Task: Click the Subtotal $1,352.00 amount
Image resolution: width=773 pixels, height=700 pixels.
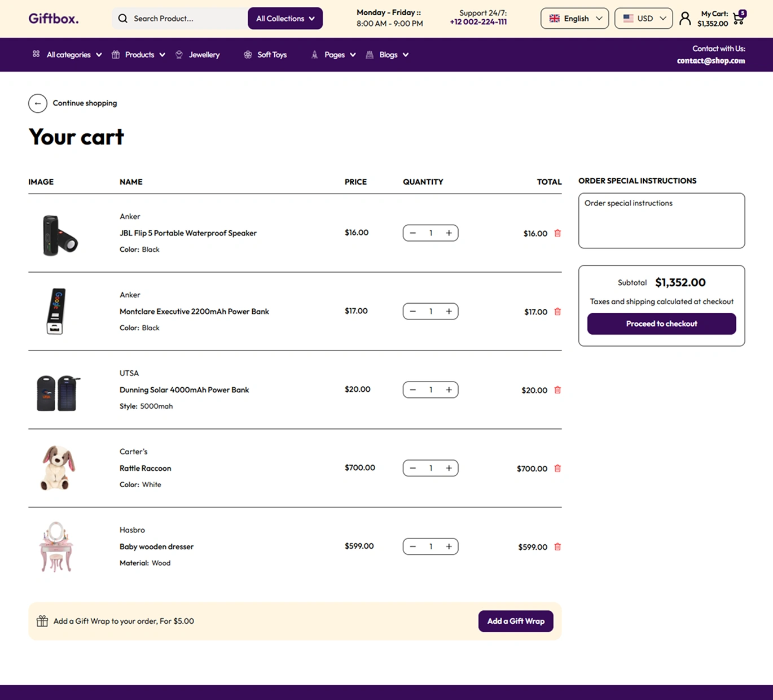Action: [680, 283]
